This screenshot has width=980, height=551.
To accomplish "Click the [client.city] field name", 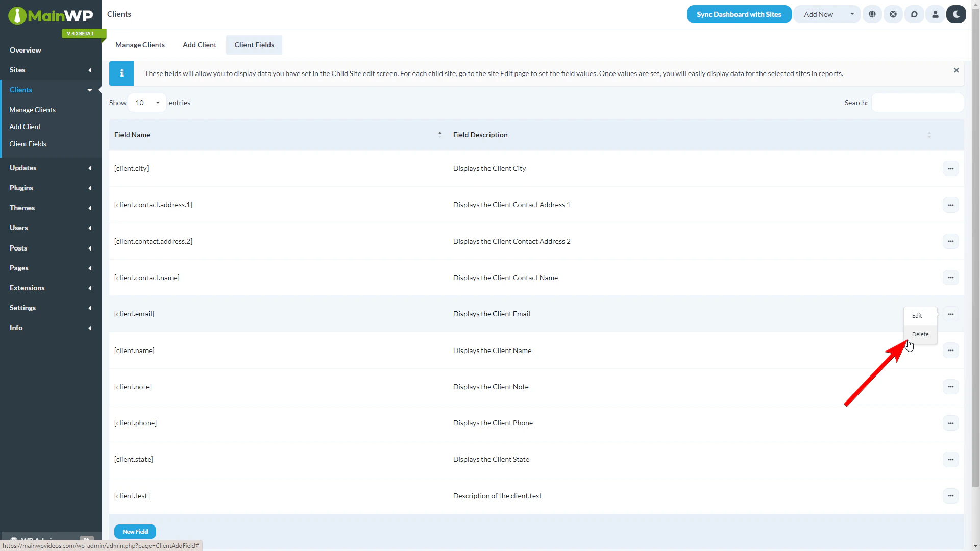I will tap(132, 168).
